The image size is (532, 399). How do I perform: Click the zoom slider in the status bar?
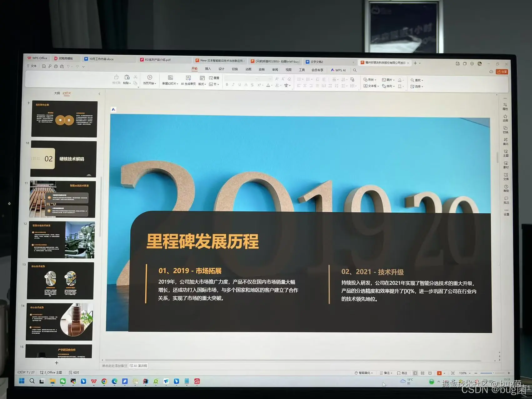(x=492, y=373)
